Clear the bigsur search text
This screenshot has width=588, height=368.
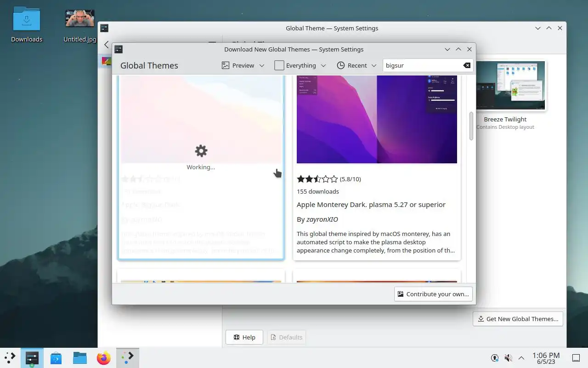coord(467,65)
